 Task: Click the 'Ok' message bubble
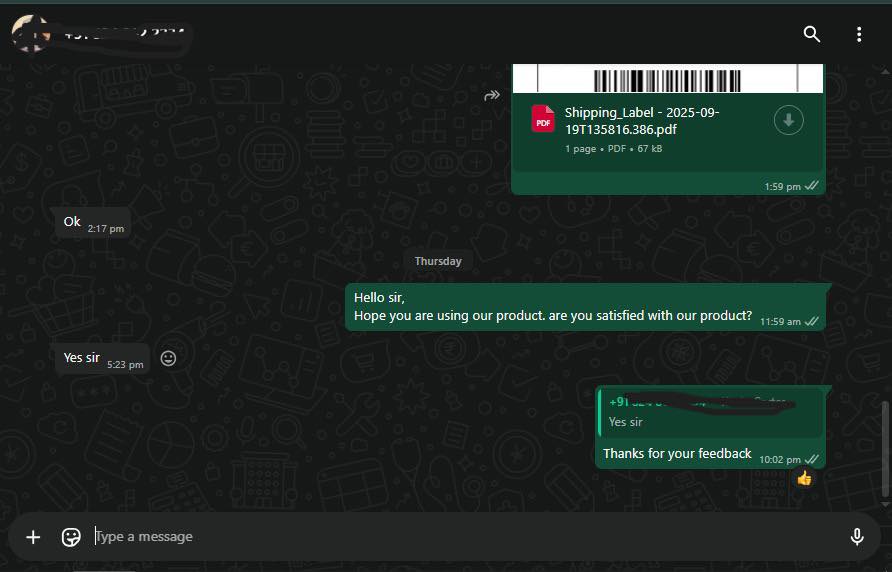tap(72, 222)
